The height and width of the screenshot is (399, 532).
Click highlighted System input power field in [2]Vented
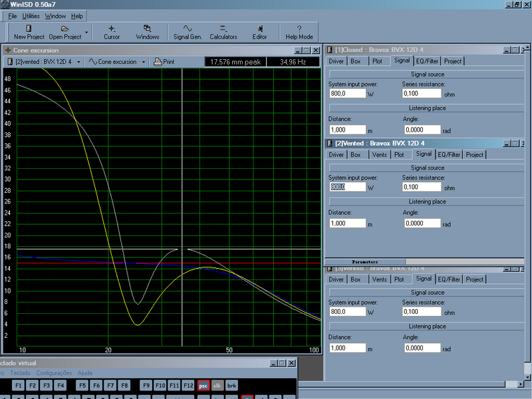pyautogui.click(x=347, y=187)
